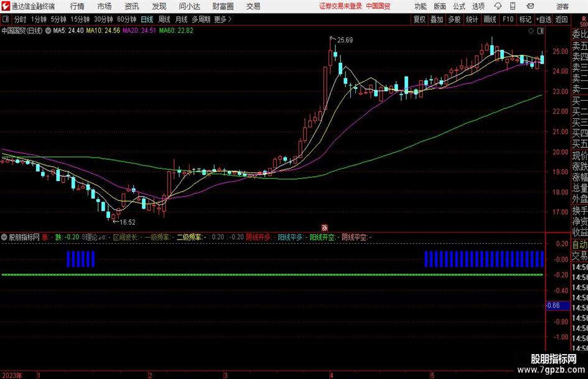Click the 阳线平多 indicator label
Viewport: 588px width, 379px height.
tap(290, 237)
